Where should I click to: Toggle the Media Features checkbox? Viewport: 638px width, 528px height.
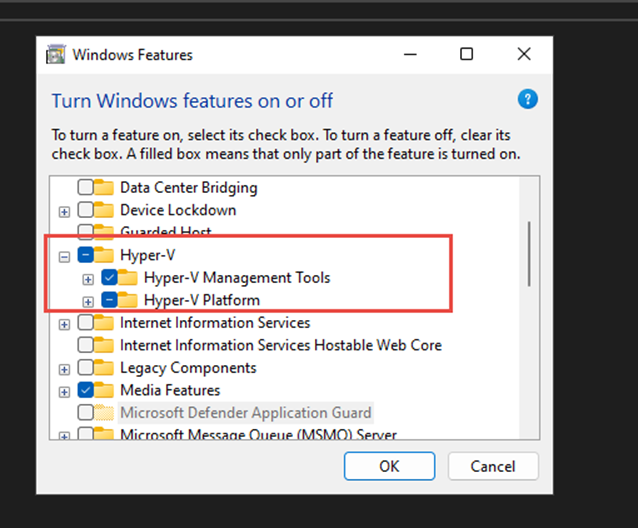[86, 390]
